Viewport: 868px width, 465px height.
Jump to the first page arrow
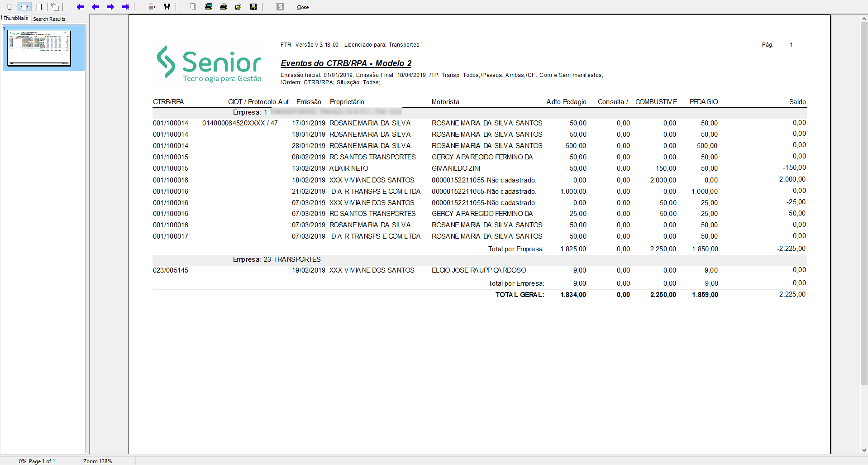(x=81, y=7)
